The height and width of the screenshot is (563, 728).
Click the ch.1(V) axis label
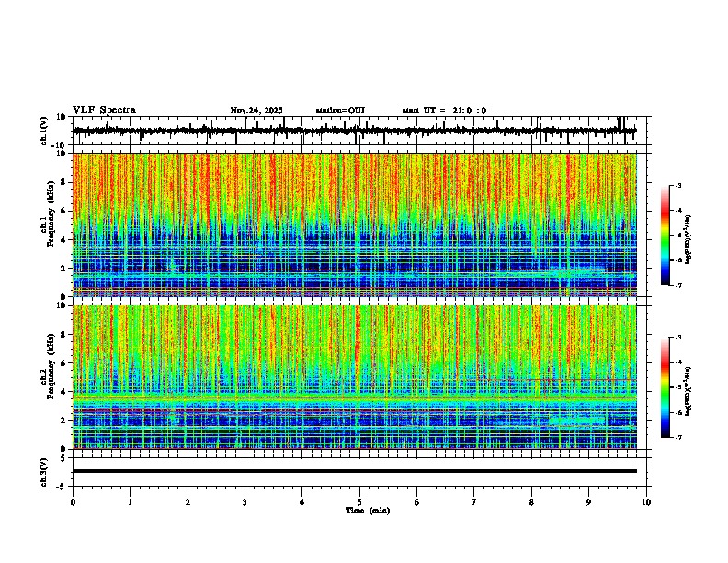point(43,131)
